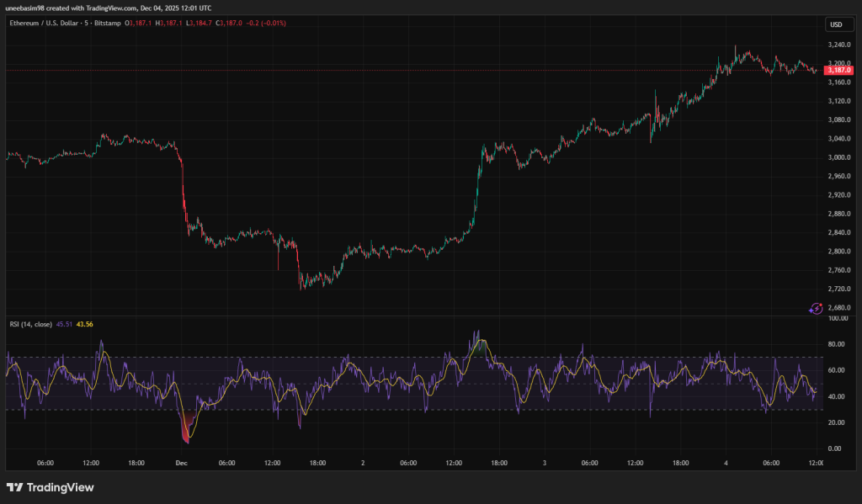Click the red oversold RSI dip near Dec
This screenshot has height=504, width=862.
click(x=186, y=432)
